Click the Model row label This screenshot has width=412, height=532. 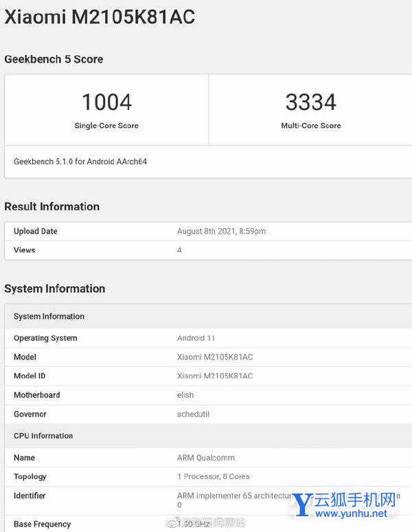pos(25,357)
